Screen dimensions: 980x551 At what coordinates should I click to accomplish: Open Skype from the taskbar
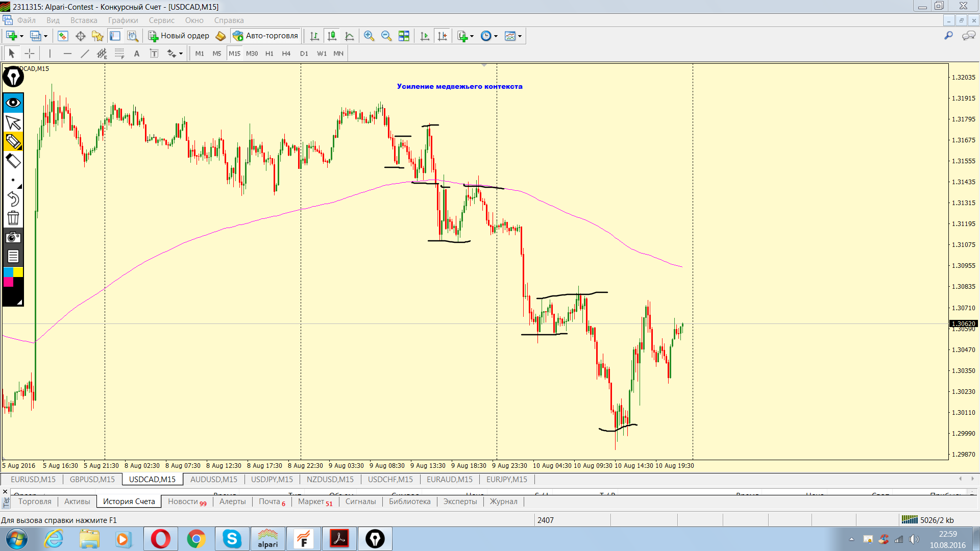pyautogui.click(x=232, y=539)
